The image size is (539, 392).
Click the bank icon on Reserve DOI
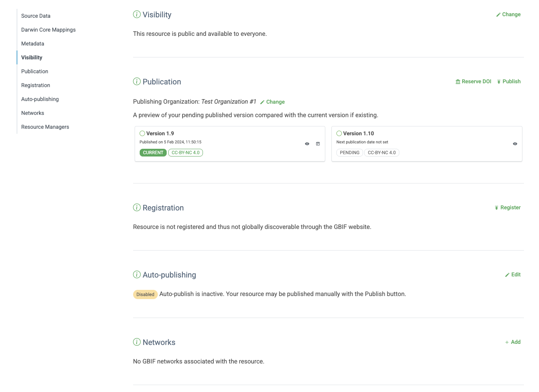pos(457,81)
